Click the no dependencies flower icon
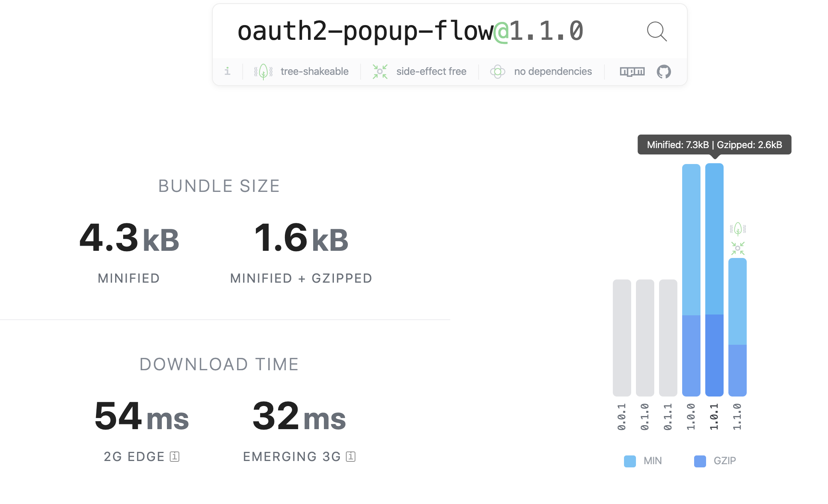Image resolution: width=828 pixels, height=504 pixels. pos(497,72)
